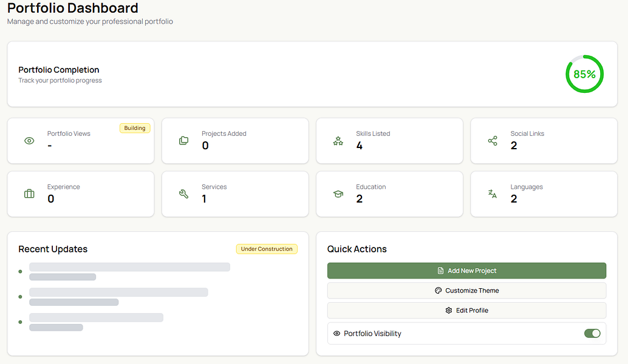Image resolution: width=628 pixels, height=364 pixels.
Task: Click the stars icon for Skills Listed
Action: tap(338, 141)
